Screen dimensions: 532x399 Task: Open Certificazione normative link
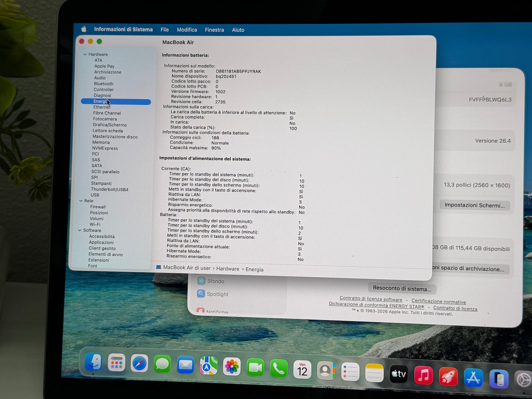click(438, 301)
